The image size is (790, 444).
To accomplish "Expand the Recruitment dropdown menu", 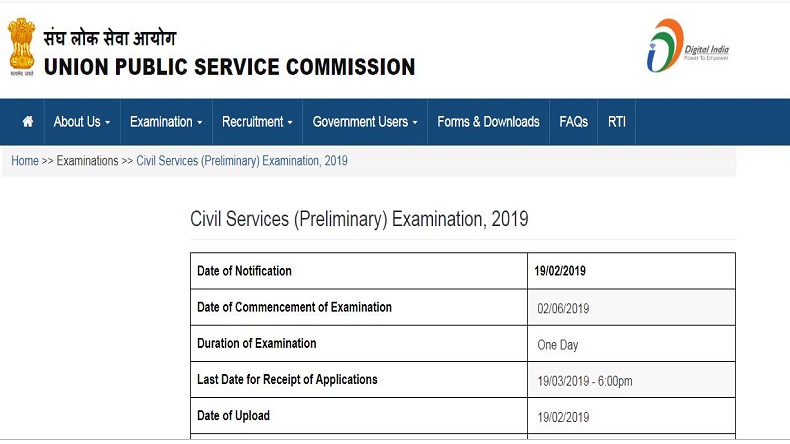I will [257, 122].
